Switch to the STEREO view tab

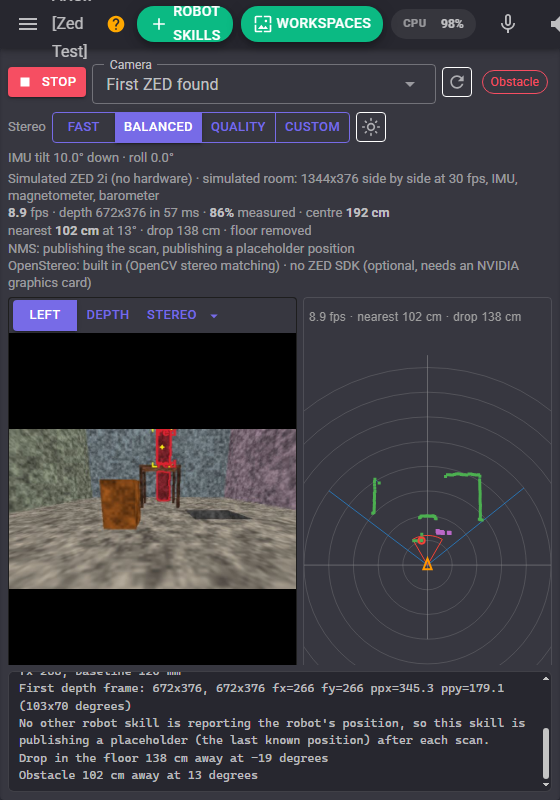[171, 315]
